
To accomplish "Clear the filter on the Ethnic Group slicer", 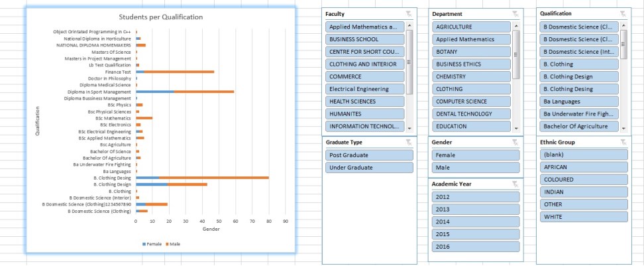I will pos(623,143).
